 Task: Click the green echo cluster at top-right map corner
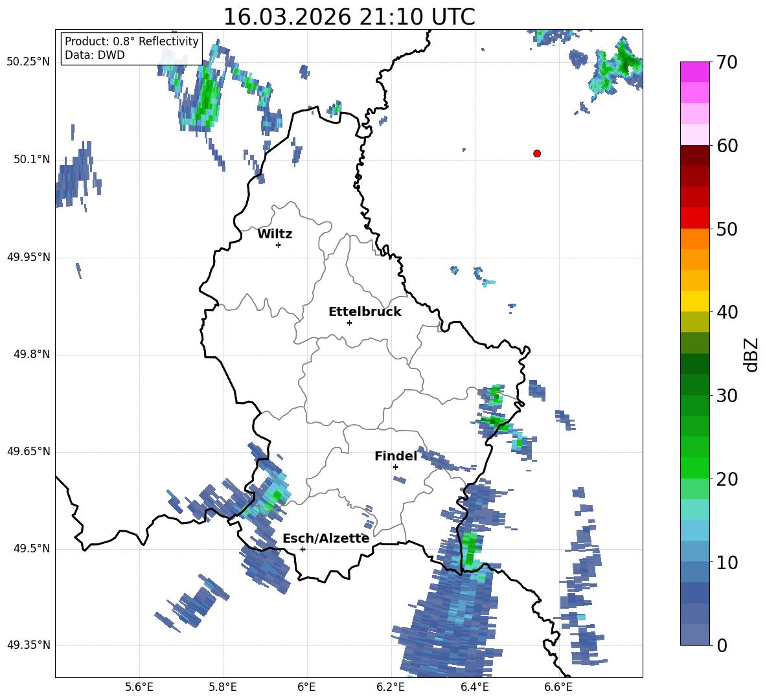[617, 66]
